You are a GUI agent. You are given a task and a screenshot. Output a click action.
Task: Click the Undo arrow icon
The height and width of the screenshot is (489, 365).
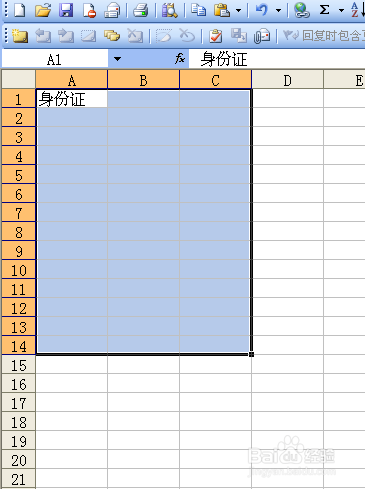pyautogui.click(x=262, y=10)
